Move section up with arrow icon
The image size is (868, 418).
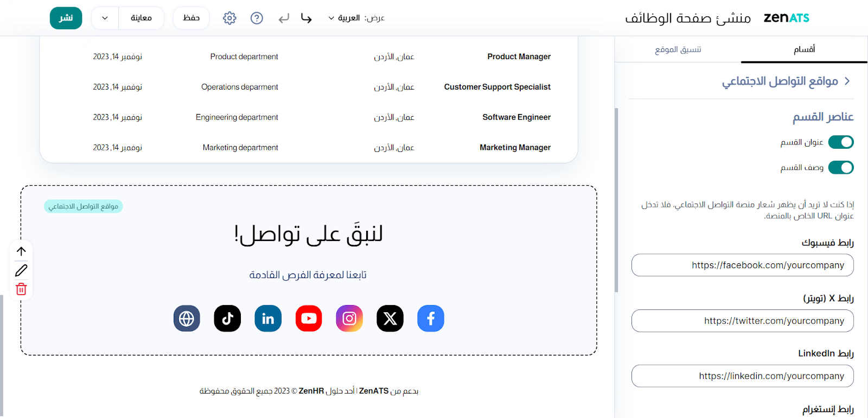21,251
